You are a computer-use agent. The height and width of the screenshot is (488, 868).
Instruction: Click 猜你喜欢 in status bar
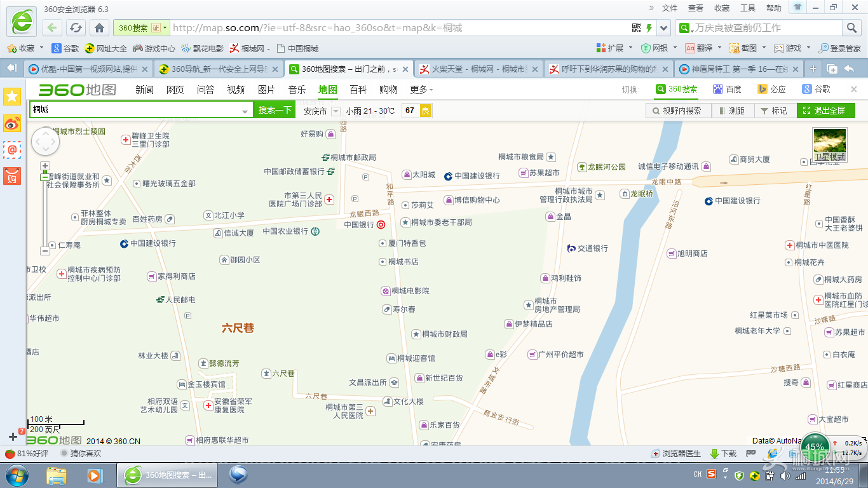click(x=81, y=454)
